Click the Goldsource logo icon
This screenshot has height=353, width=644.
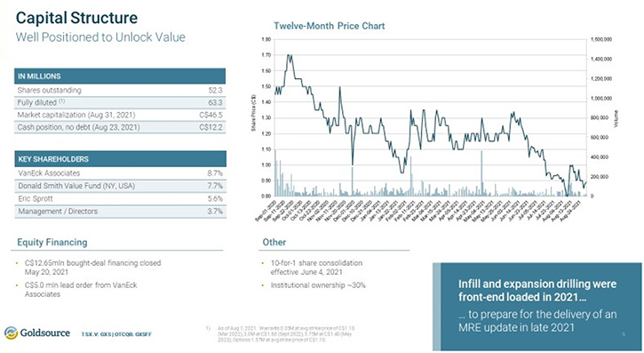[x=11, y=333]
